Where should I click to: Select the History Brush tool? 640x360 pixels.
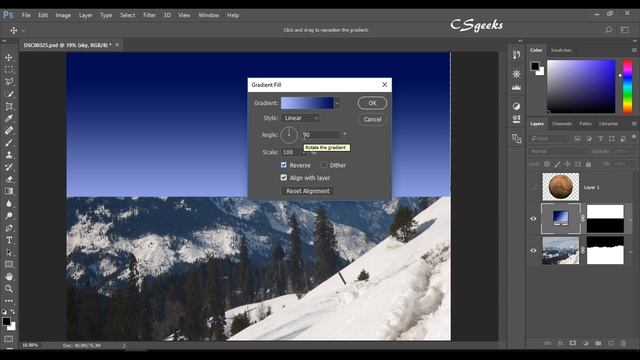coord(9,167)
